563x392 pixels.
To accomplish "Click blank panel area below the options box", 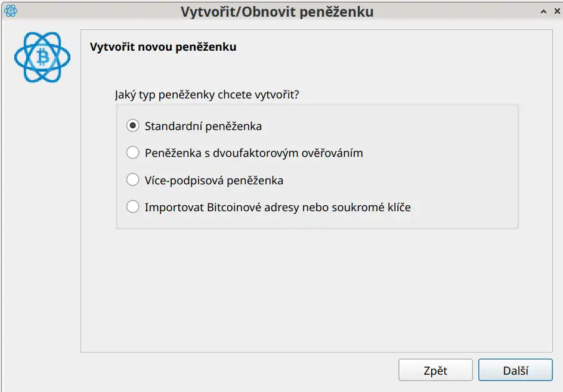I will (316, 286).
